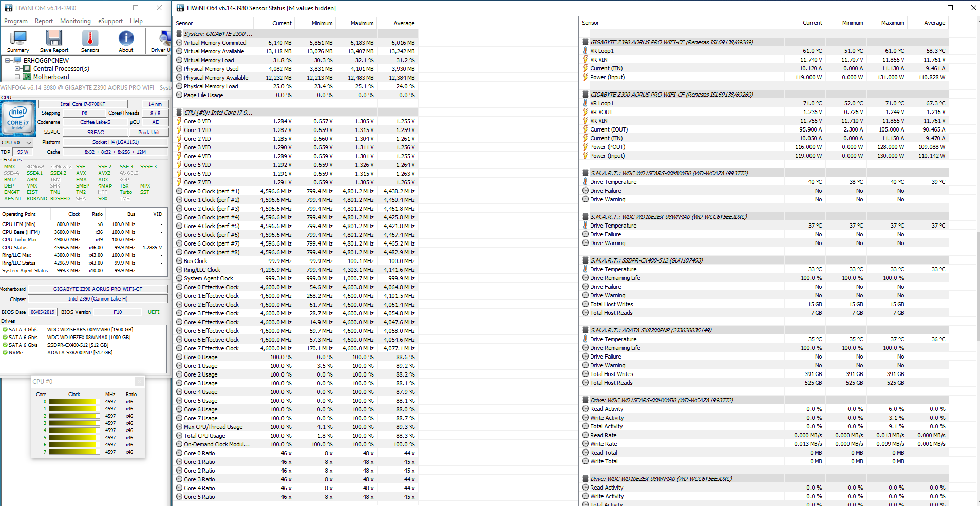Click icon of S.M.A.R.T. ADATA SX8200PNP group
Viewport: 980px width, 506px height.
(x=586, y=330)
